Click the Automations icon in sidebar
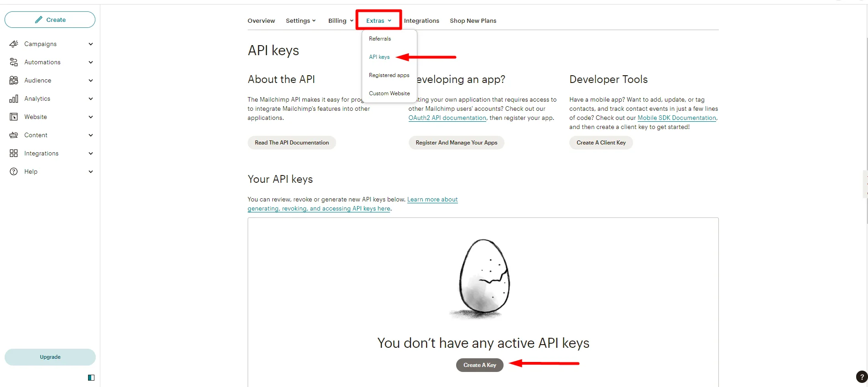This screenshot has height=387, width=868. tap(14, 62)
